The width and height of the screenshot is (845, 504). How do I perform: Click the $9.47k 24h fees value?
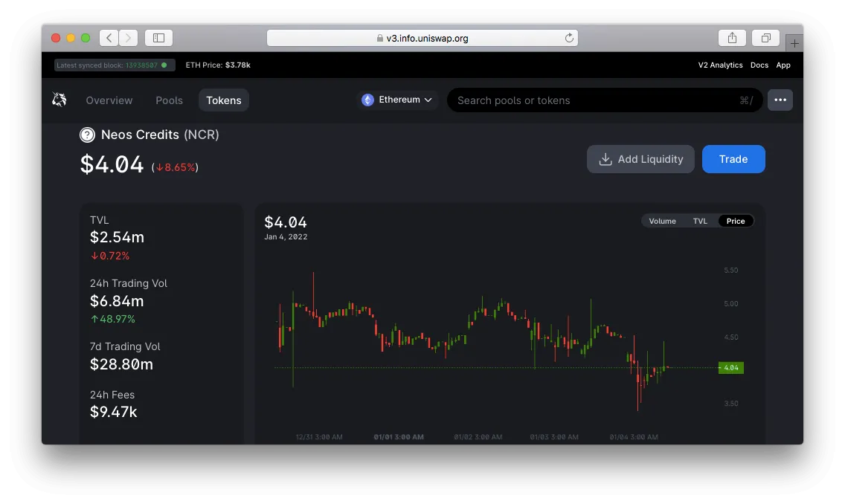[x=113, y=411]
